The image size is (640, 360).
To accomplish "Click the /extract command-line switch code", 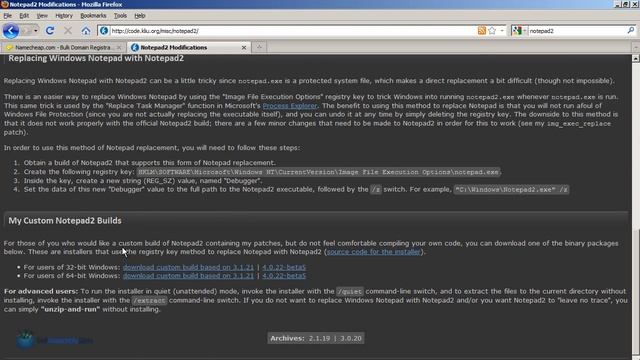I will click(149, 300).
